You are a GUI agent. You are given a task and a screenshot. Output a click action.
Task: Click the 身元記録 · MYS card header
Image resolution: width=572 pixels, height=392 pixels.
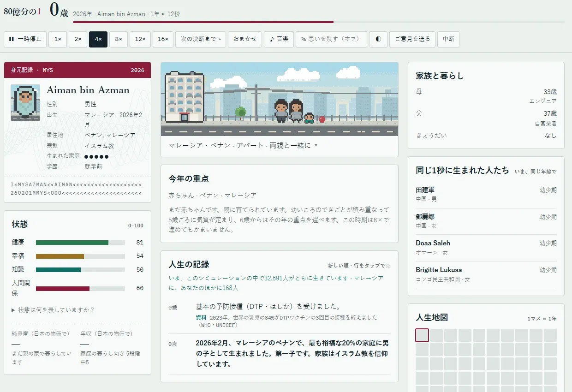77,70
